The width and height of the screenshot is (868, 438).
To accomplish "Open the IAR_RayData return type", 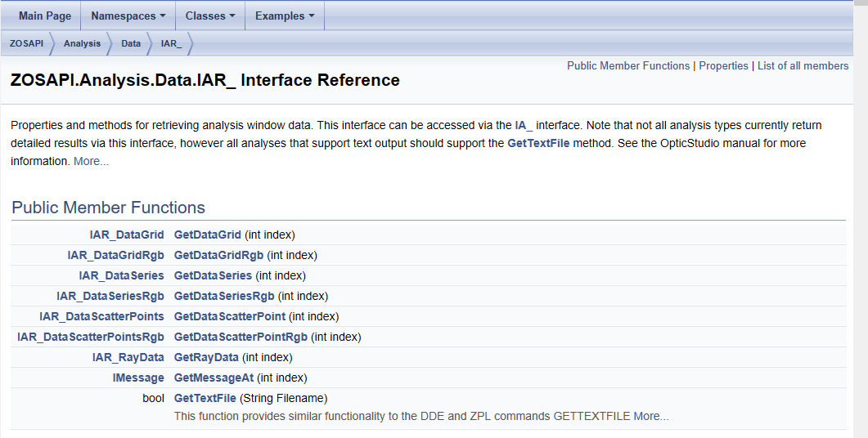I will click(x=128, y=357).
